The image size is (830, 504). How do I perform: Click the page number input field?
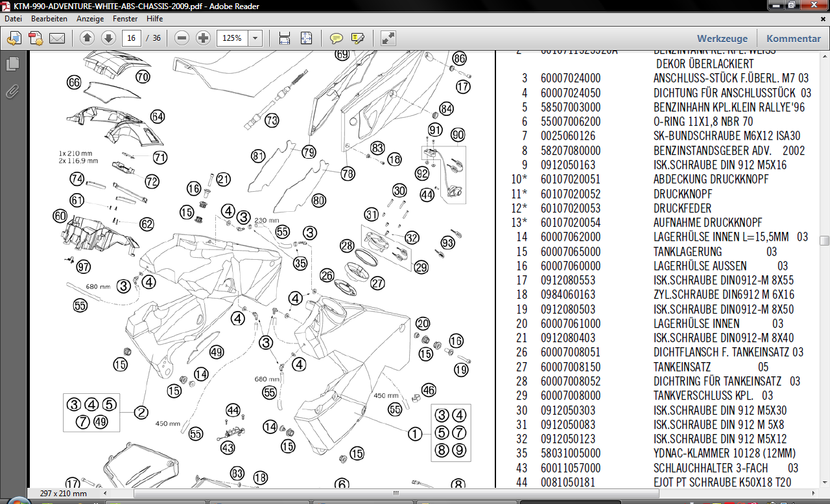(132, 38)
